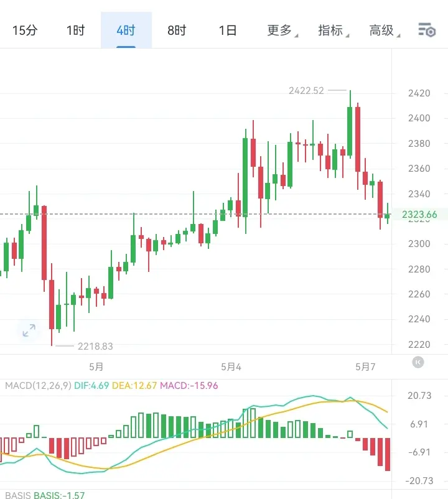Click the MACD:-15.96 value

189,386
